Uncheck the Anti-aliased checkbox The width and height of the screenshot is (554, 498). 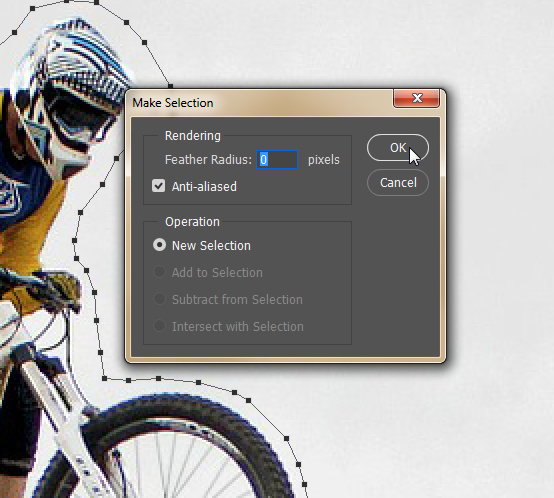[x=158, y=186]
